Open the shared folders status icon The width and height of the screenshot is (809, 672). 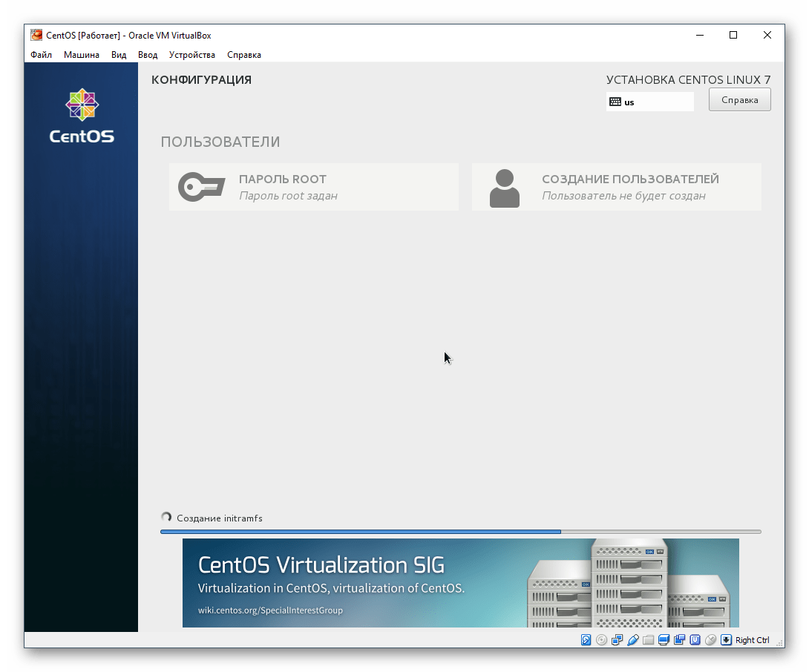[x=649, y=639]
